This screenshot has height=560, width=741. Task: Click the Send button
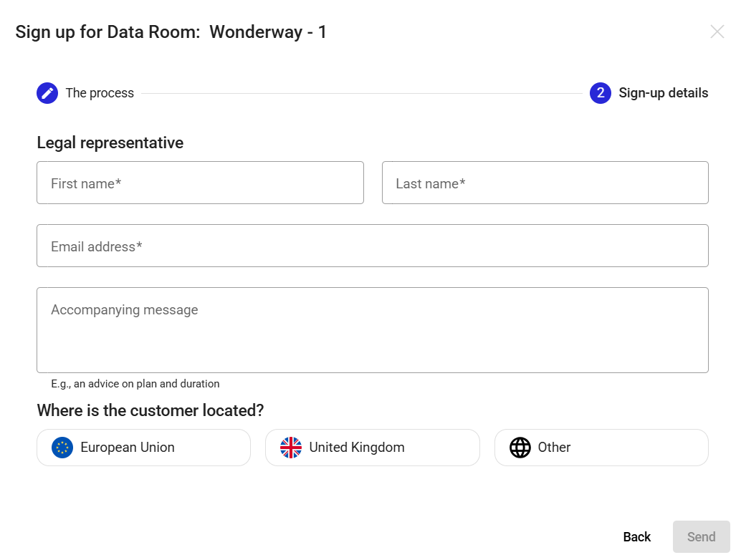tap(702, 537)
